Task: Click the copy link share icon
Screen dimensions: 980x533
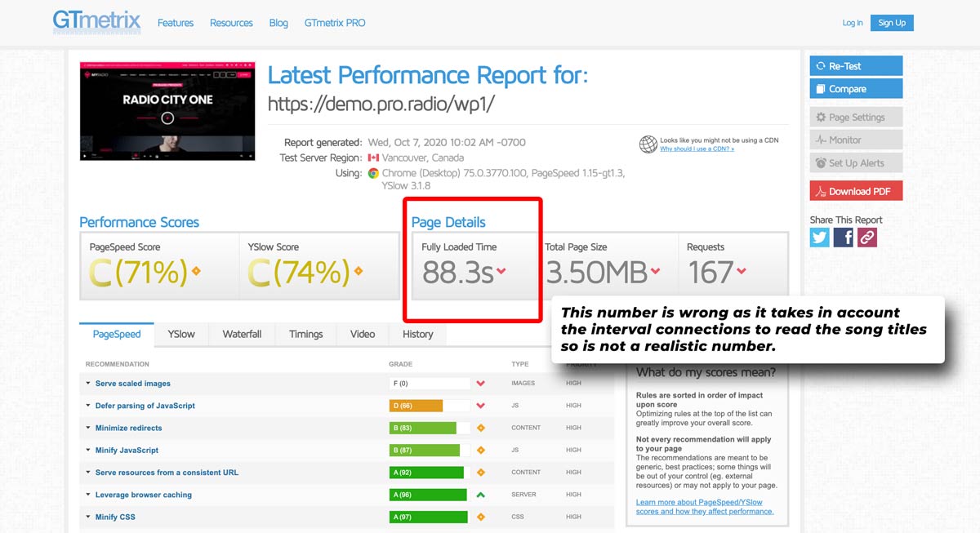Action: click(866, 238)
